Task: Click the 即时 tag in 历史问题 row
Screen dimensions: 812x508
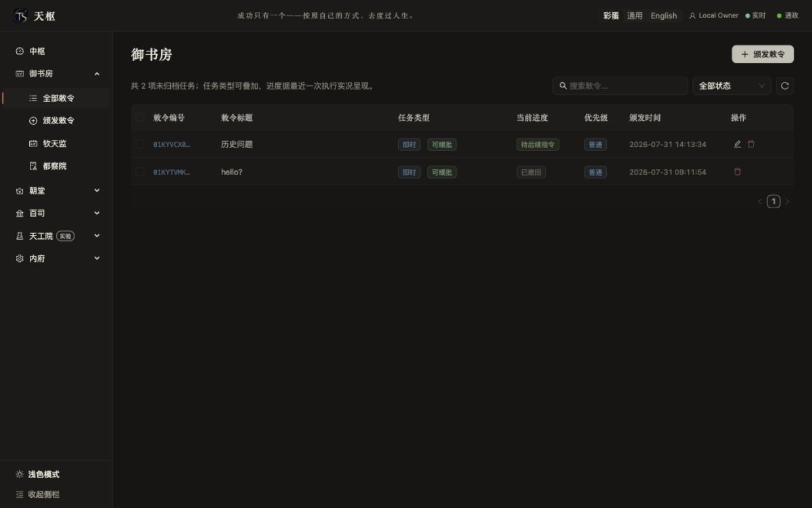Action: click(x=409, y=144)
